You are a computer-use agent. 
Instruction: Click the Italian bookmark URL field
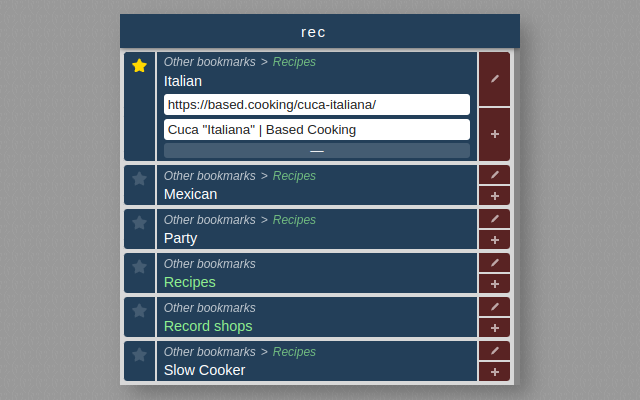(x=317, y=104)
